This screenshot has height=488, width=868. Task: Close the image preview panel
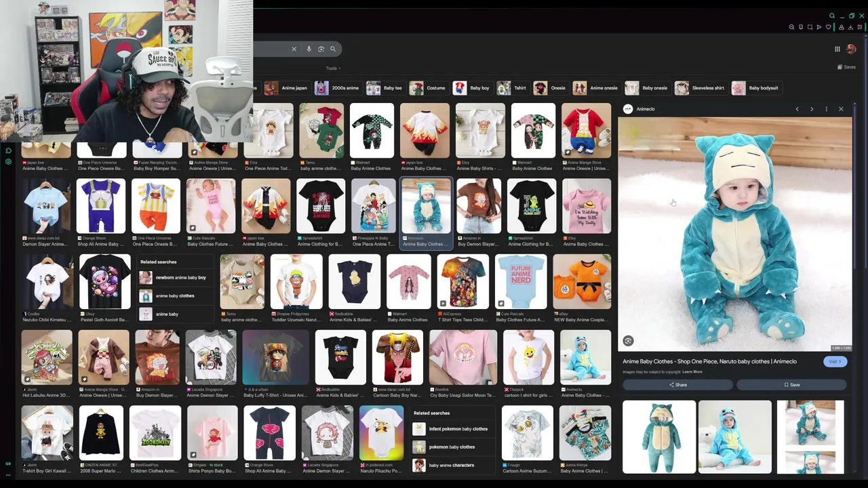[841, 109]
